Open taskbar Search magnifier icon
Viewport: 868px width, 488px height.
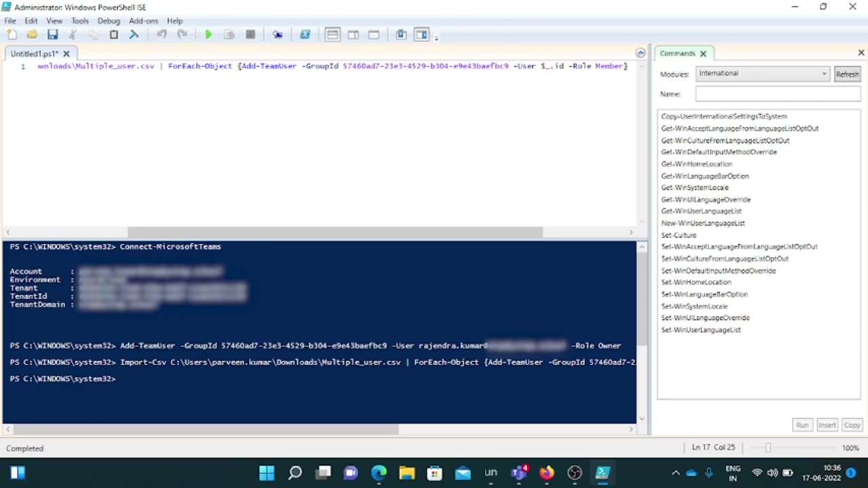coord(294,473)
